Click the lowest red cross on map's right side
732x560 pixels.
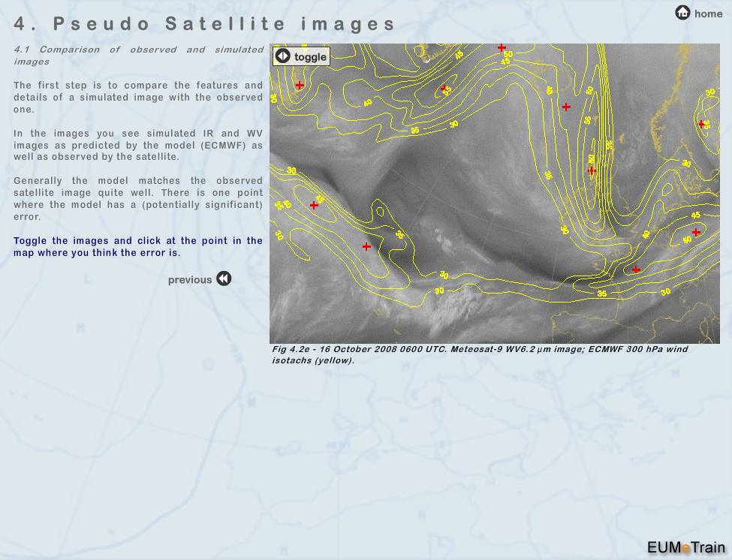tap(636, 269)
